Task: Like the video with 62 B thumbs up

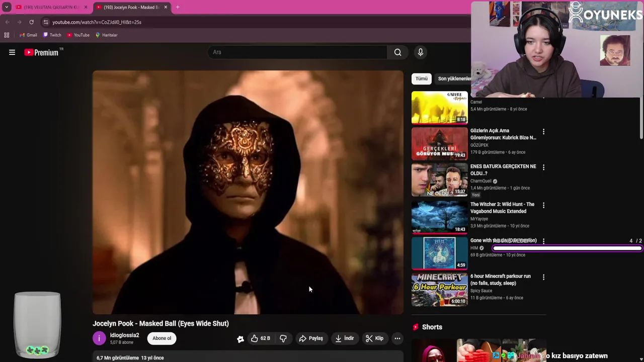Action: pyautogui.click(x=261, y=338)
